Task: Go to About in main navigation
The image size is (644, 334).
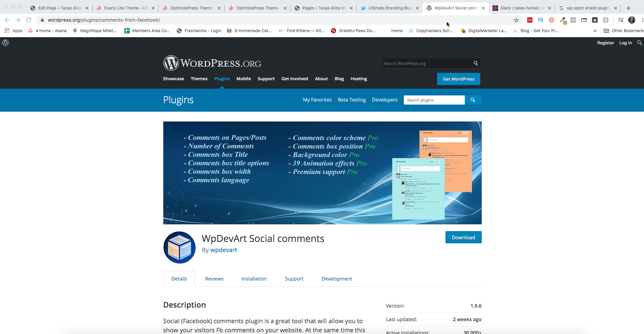Action: point(321,79)
